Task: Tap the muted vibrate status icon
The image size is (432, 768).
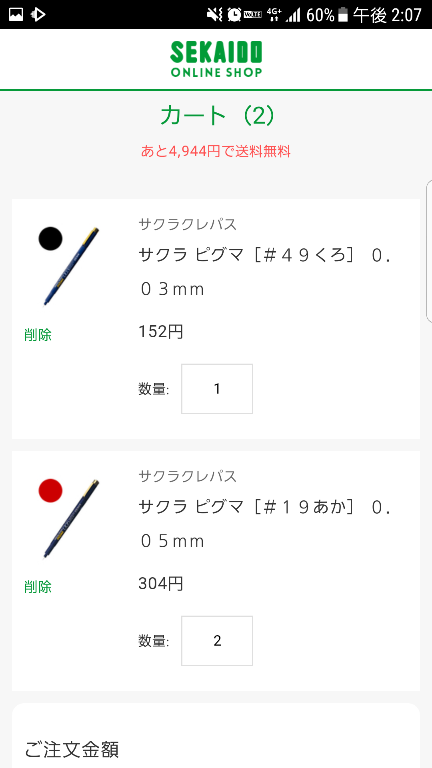Action: point(215,15)
